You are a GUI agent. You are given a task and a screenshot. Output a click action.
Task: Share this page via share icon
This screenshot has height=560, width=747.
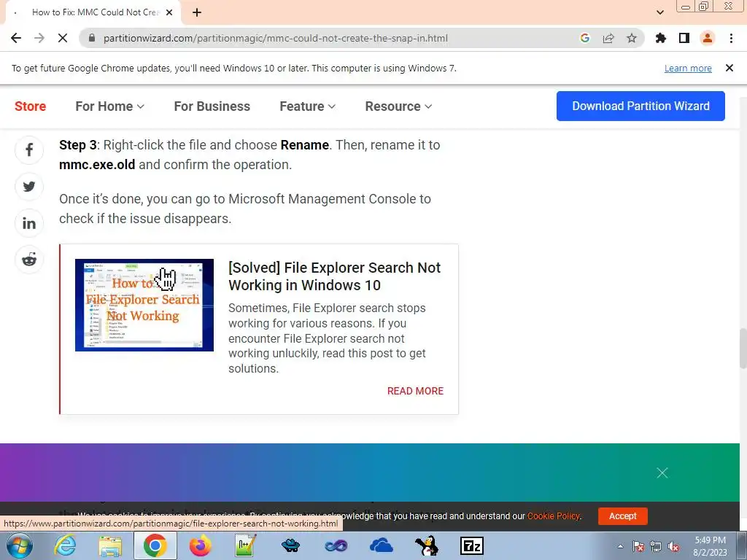tap(608, 38)
